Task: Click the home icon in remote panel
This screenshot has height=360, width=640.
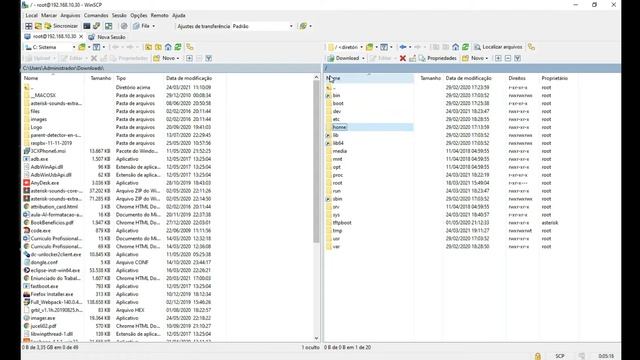Action: 456,47
